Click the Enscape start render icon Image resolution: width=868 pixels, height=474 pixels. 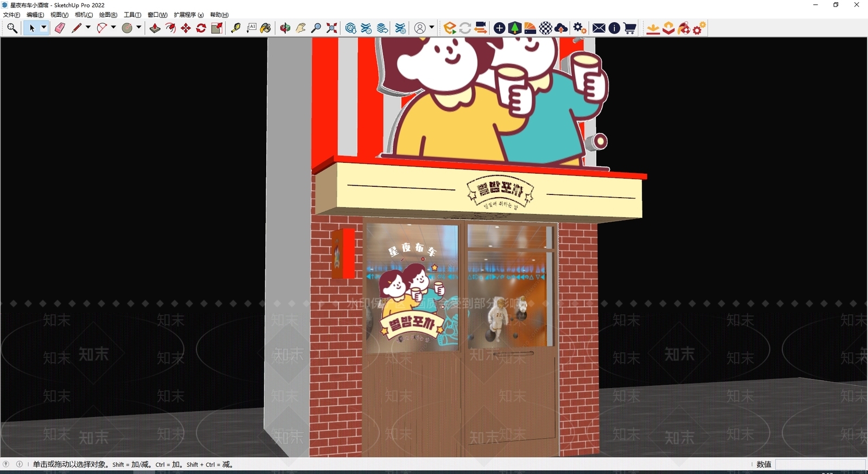tap(450, 28)
